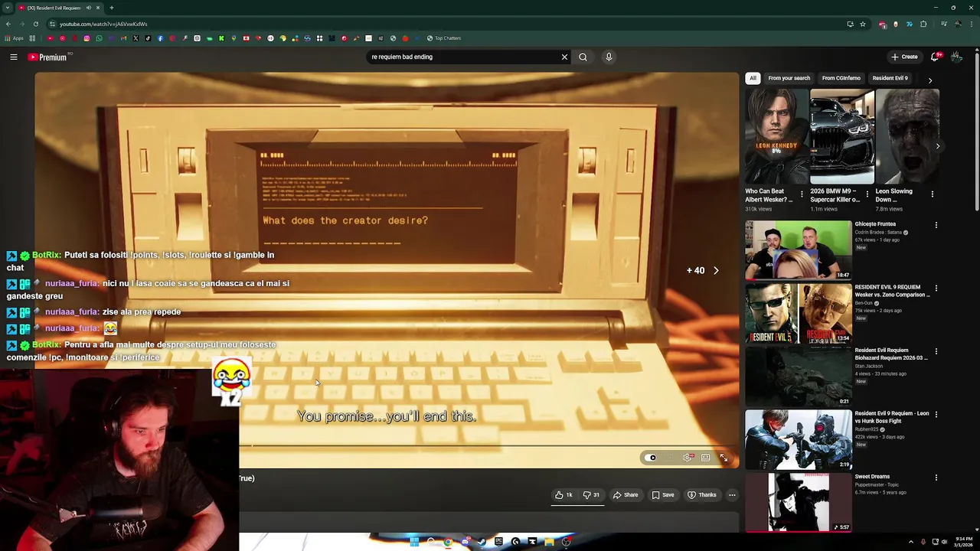Open 'Ghicește Fruntea' video thumbnail
This screenshot has width=980, height=551.
[x=798, y=249]
